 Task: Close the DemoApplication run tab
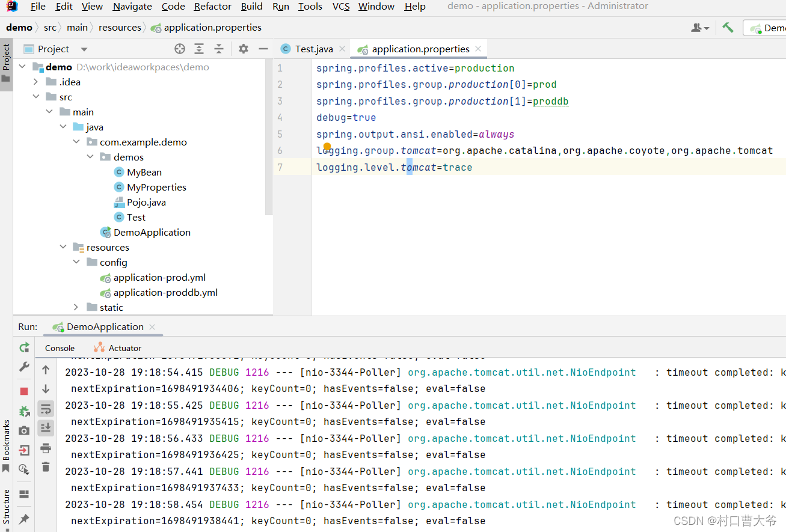[x=152, y=327]
